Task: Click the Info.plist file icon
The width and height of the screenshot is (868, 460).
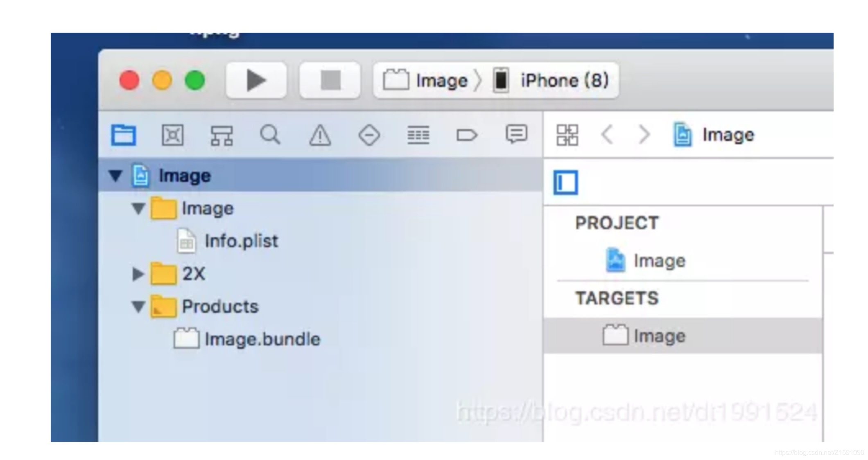Action: 186,241
